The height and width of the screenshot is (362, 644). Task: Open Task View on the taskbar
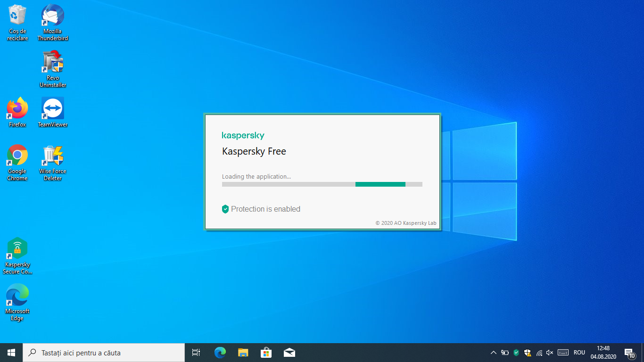click(196, 353)
